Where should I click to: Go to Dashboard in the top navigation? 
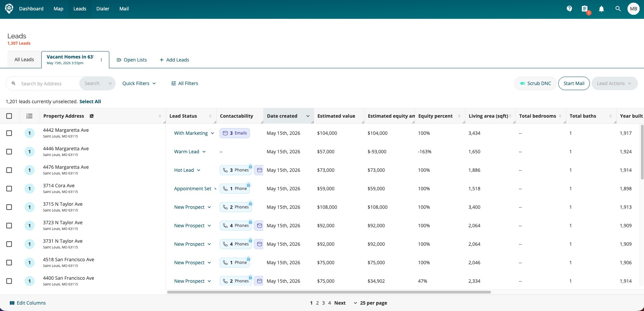(31, 9)
